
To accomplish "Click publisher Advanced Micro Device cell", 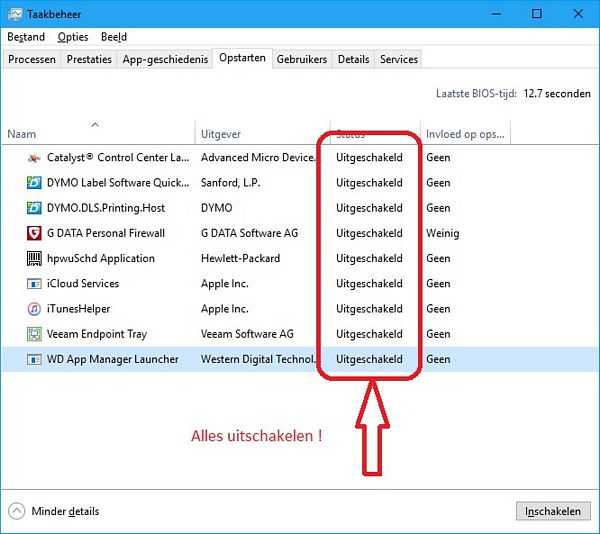I will coord(259,158).
